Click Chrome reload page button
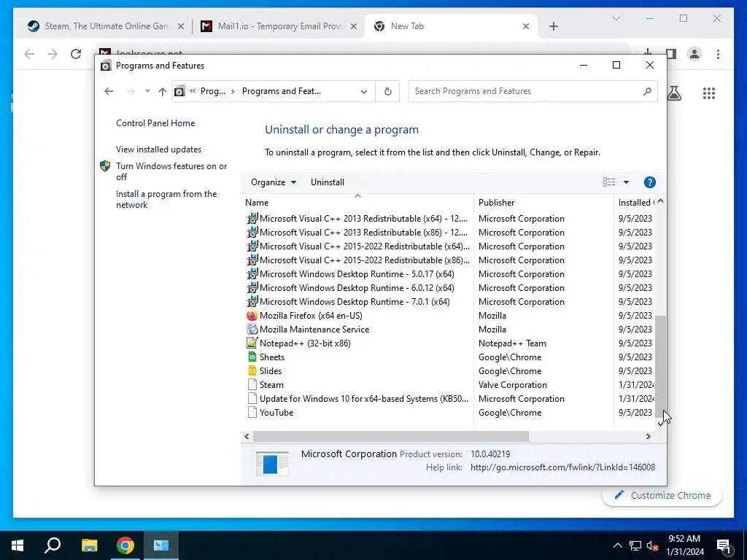This screenshot has height=560, width=747. 76,54
